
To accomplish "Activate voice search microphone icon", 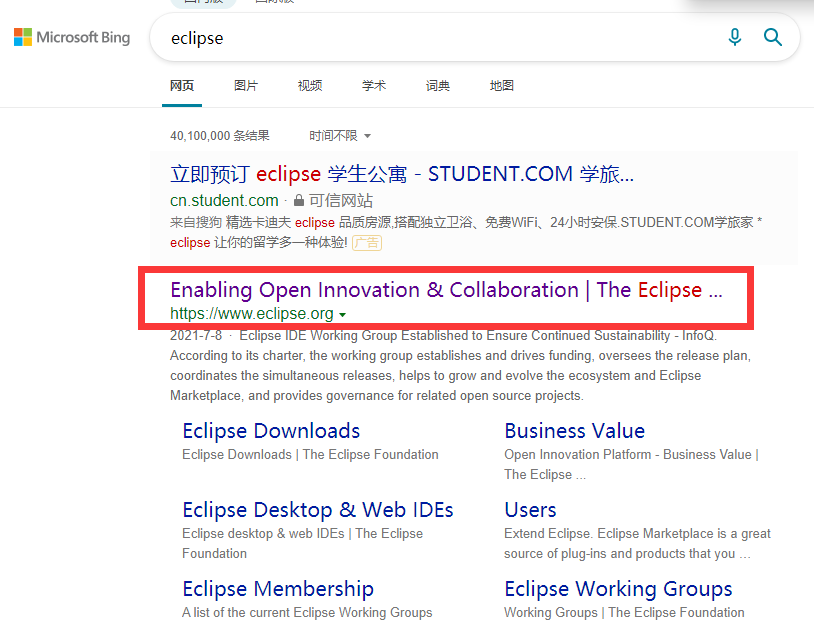I will pos(735,37).
